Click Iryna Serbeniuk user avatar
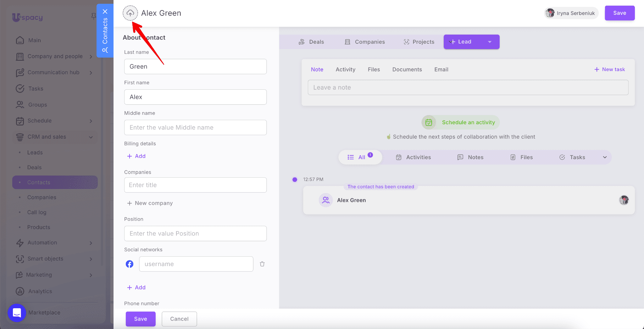Screen dimensions: 644x329 point(550,13)
